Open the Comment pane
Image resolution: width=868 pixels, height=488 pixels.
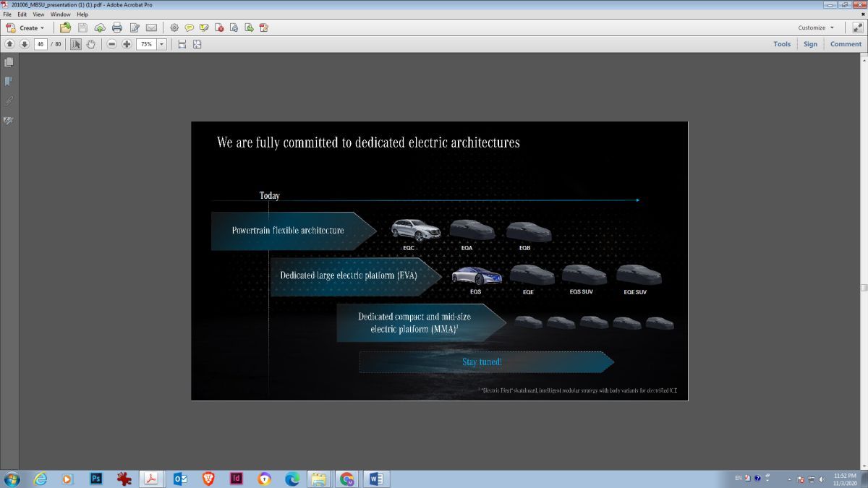[846, 44]
